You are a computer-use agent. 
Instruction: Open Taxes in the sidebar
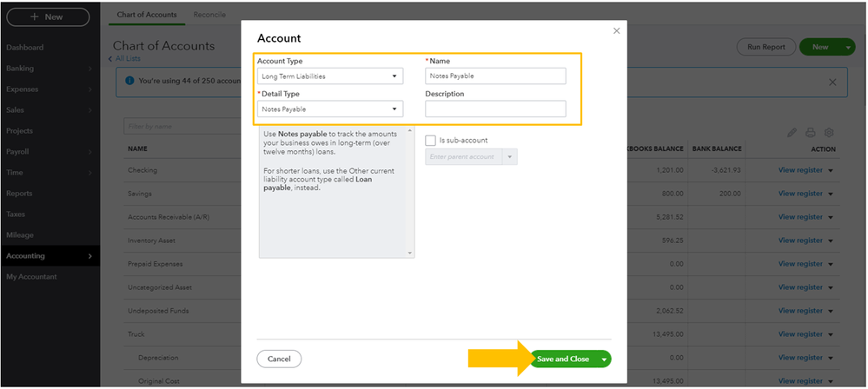click(16, 214)
